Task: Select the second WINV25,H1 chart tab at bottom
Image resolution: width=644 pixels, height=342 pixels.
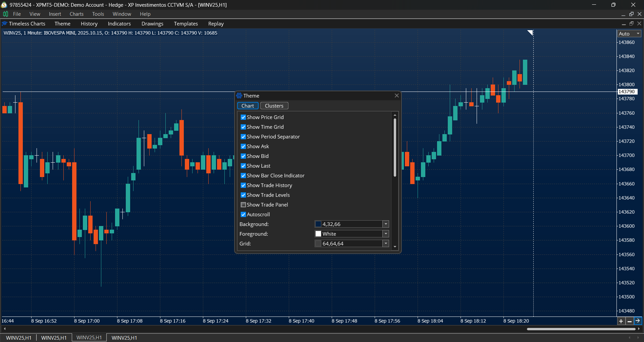Action: [54, 337]
